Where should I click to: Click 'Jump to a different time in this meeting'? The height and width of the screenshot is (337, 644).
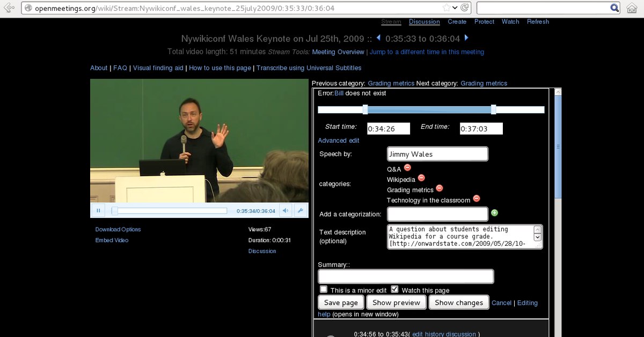[x=427, y=52]
